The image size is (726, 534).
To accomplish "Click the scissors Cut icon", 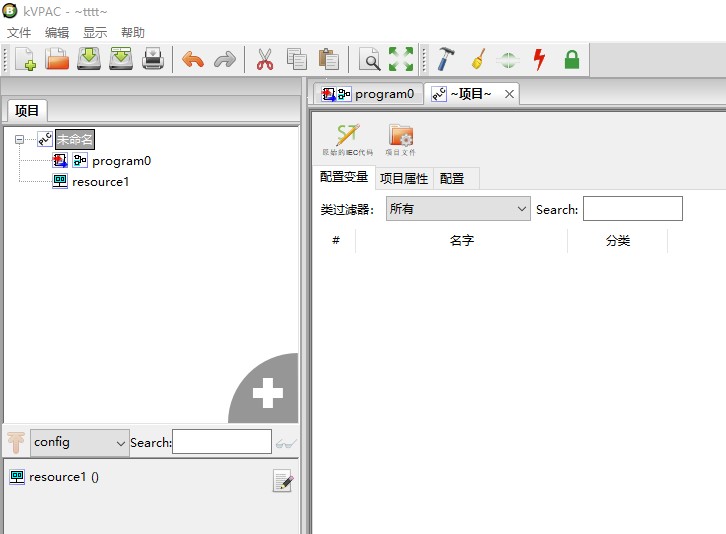I will (265, 60).
